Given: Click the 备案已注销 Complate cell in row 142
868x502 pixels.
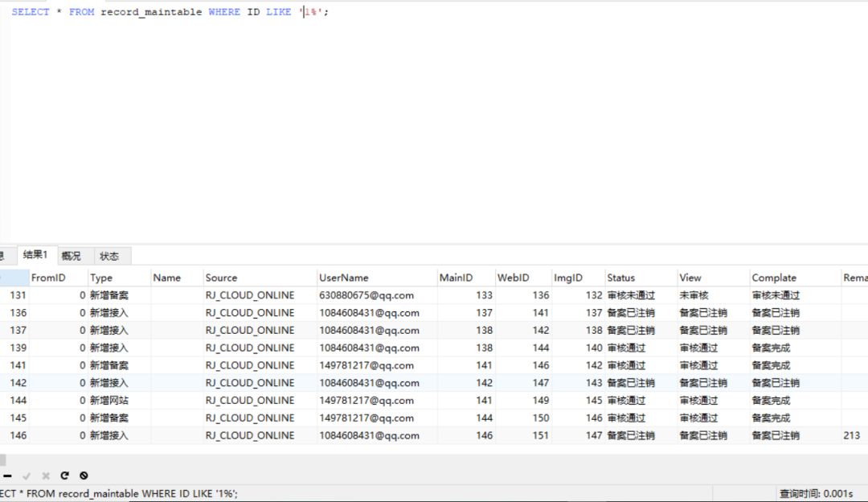Looking at the screenshot, I should coord(795,383).
